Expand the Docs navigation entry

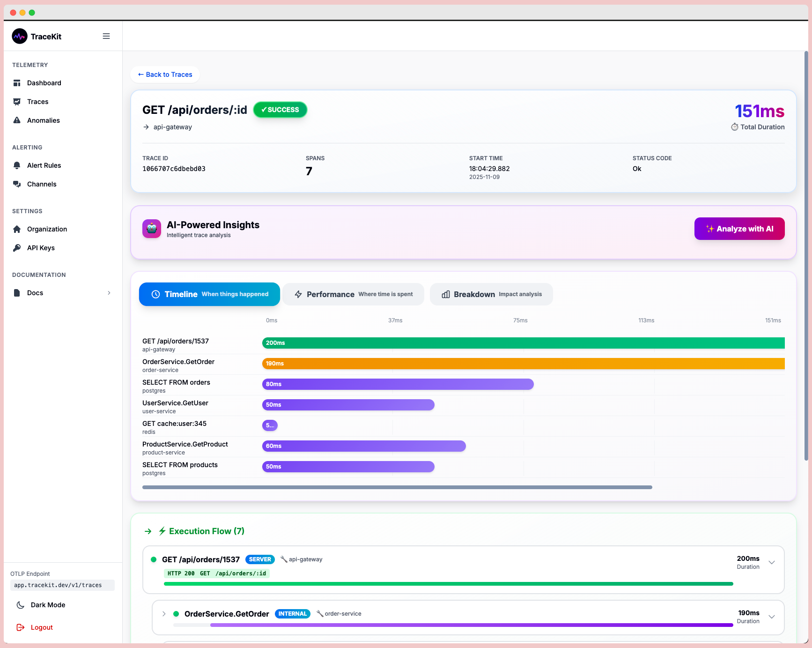(x=110, y=292)
